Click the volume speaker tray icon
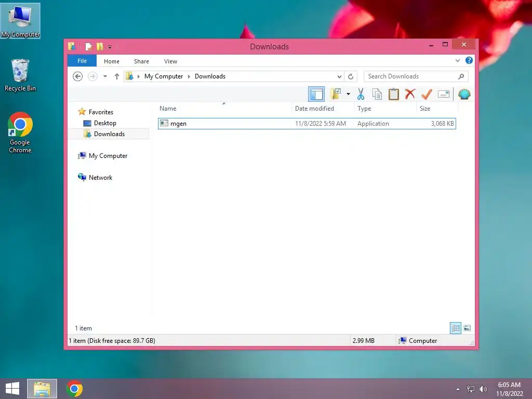The height and width of the screenshot is (399, 532). [x=483, y=389]
